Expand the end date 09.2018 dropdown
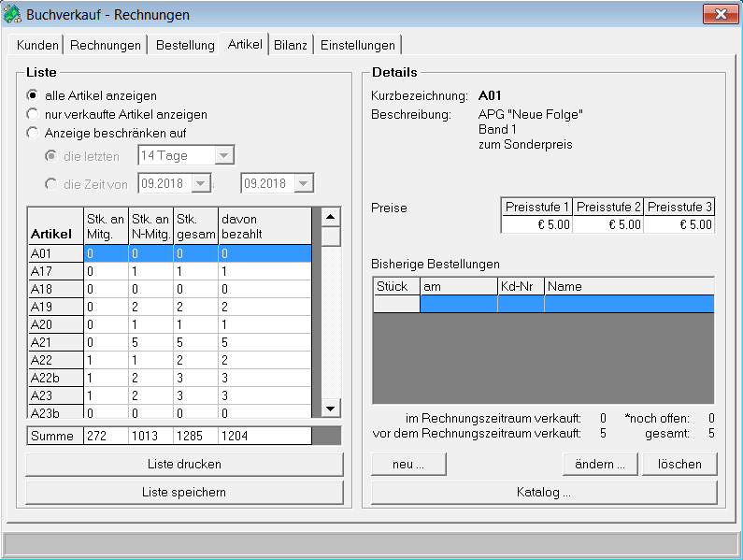The height and width of the screenshot is (560, 743). [x=304, y=183]
